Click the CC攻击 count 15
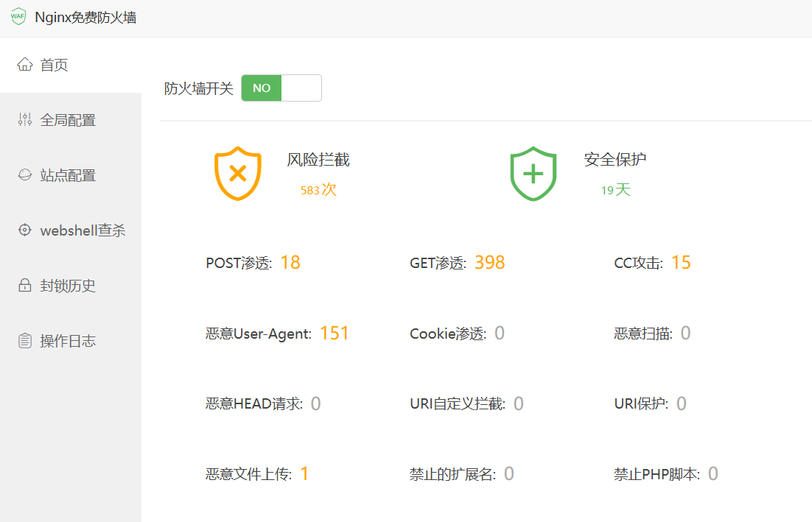The image size is (812, 522). (x=681, y=263)
